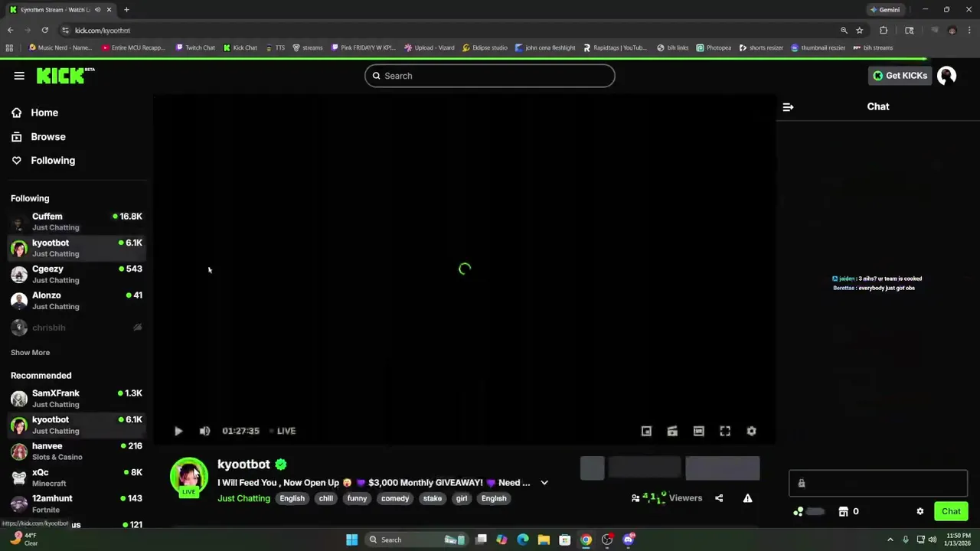Report the stream via warning icon

coord(747,498)
